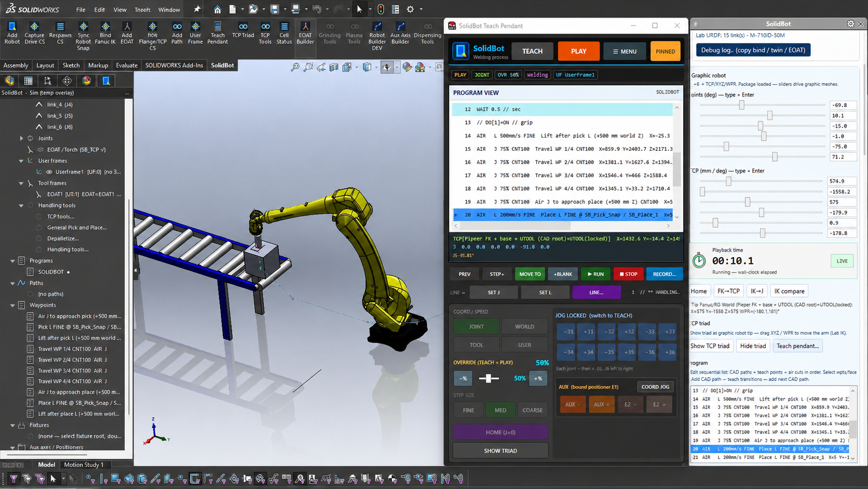The width and height of the screenshot is (868, 489).
Task: Collapse the Fixtures tree node
Action: tap(12, 425)
